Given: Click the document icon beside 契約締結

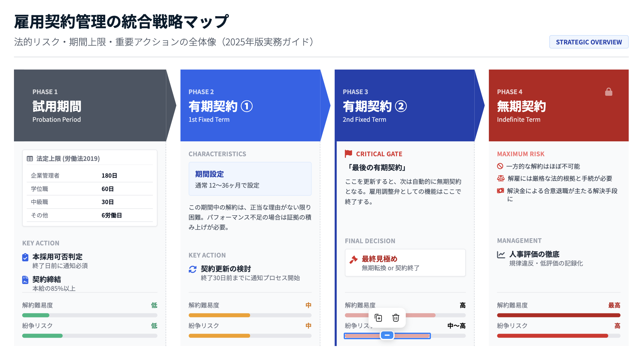Looking at the screenshot, I should 25,280.
